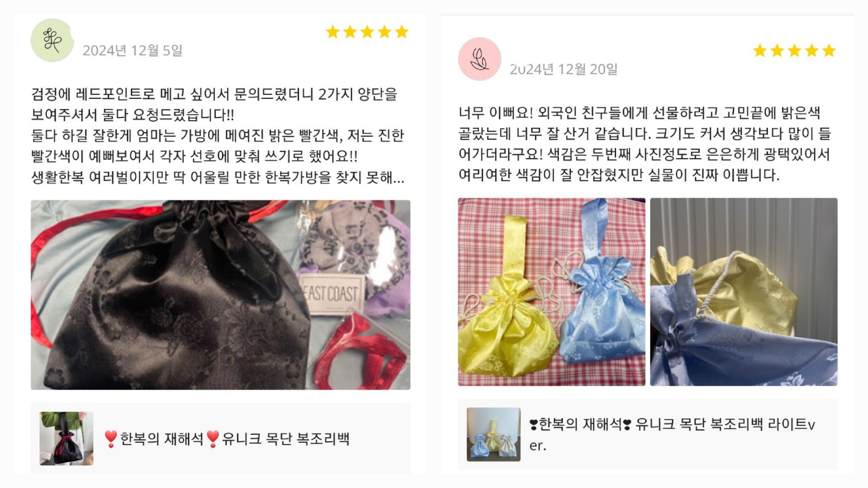Click the five-star rating on the right review
Image resolution: width=868 pixels, height=488 pixels.
click(x=794, y=51)
